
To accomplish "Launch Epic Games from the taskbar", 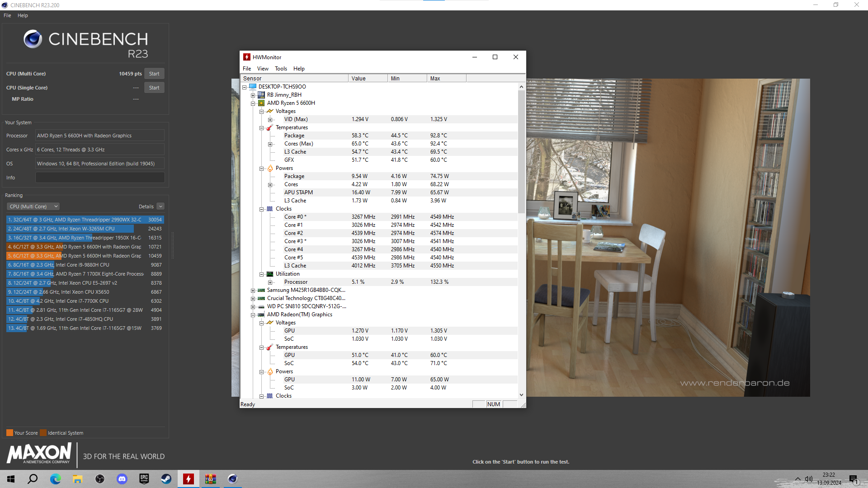I will click(144, 479).
